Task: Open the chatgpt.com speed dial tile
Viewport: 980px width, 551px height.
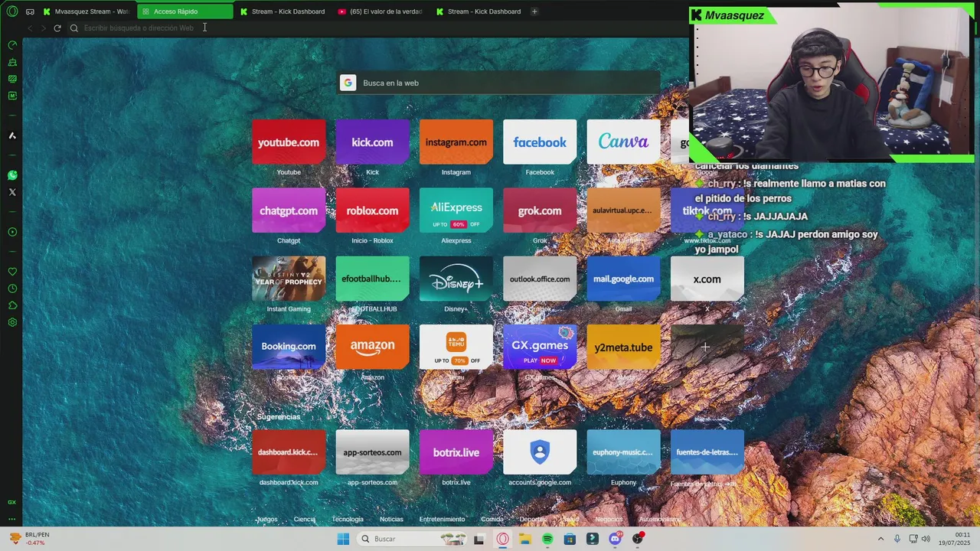Action: (289, 210)
